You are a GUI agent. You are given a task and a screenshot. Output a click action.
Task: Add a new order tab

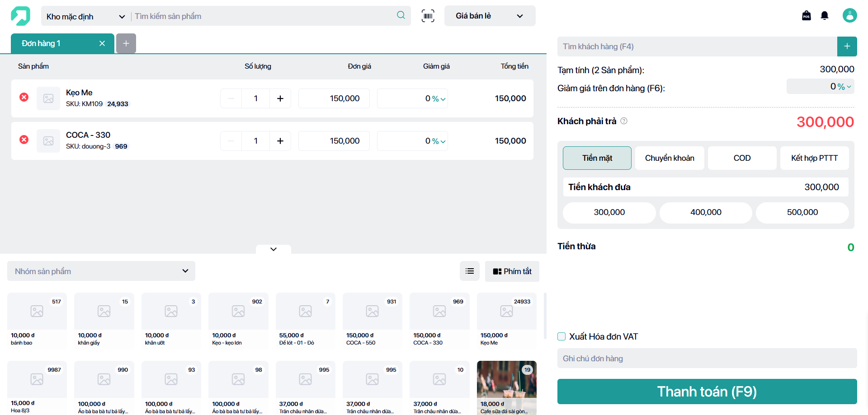coord(126,43)
